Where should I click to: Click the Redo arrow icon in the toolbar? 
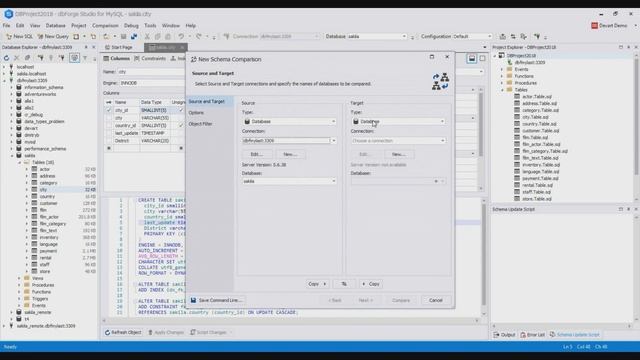click(198, 36)
